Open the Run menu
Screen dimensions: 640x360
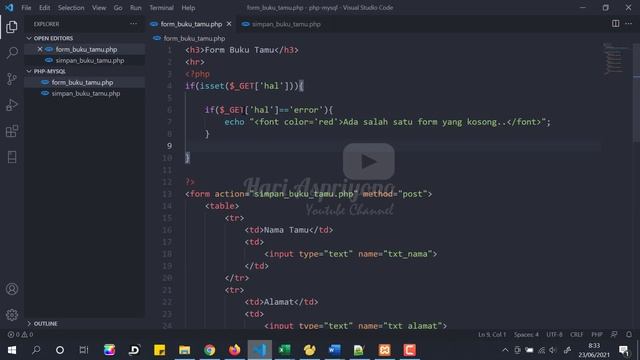(x=136, y=8)
